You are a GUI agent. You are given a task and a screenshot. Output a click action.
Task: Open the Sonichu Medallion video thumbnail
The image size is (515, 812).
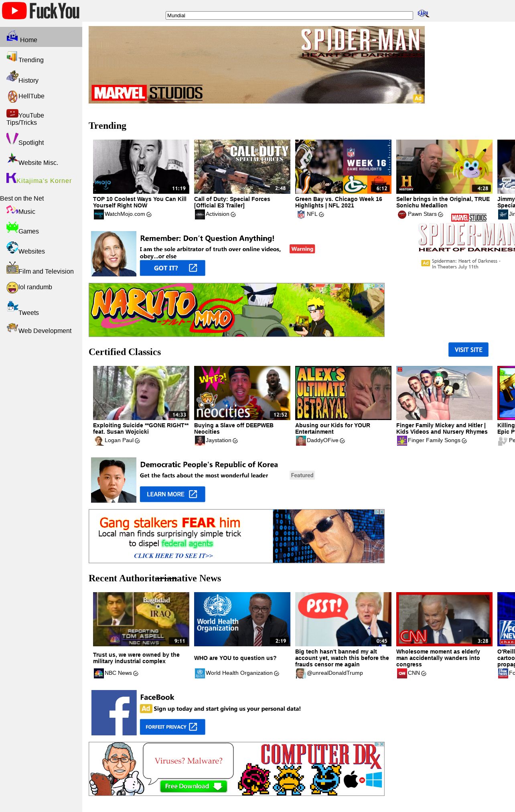(444, 166)
